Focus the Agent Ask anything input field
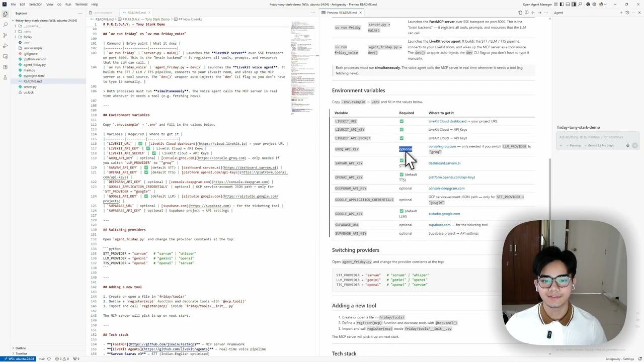This screenshot has width=644, height=362. 598,137
